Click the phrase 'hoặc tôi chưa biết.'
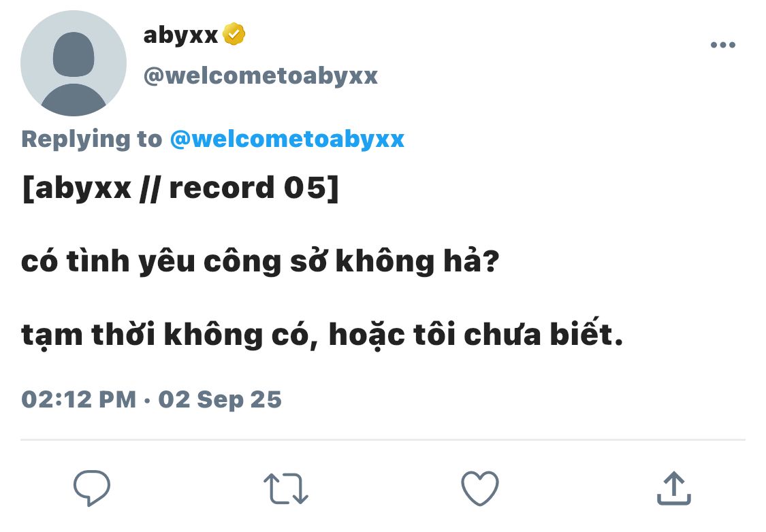The width and height of the screenshot is (766, 532). [476, 335]
